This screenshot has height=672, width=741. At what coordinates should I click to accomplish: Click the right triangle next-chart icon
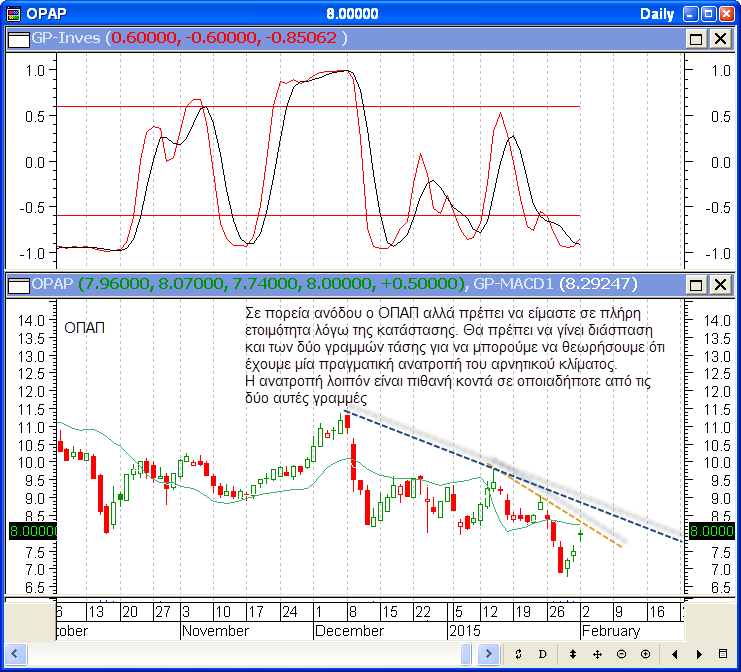click(x=699, y=654)
